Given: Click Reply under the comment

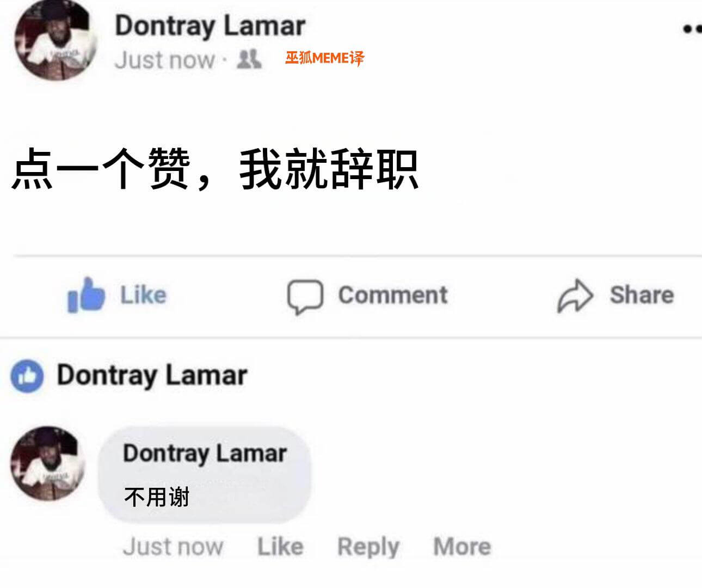Looking at the screenshot, I should click(368, 547).
